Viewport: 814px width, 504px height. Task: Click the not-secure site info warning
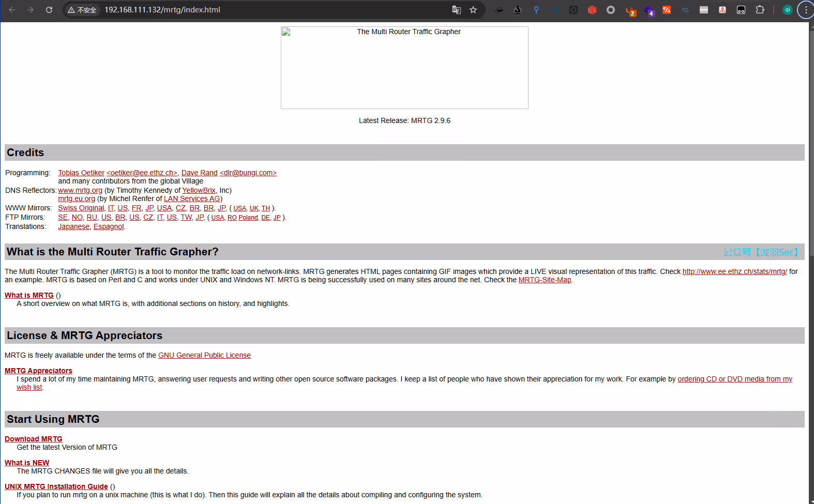(82, 10)
